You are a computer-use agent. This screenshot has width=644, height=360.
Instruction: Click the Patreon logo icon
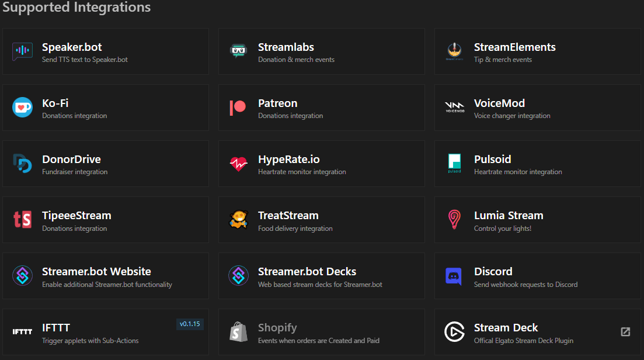tap(238, 108)
